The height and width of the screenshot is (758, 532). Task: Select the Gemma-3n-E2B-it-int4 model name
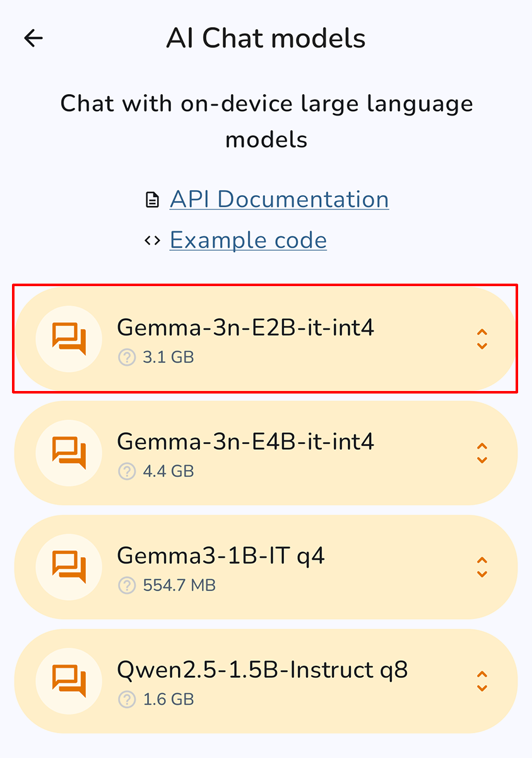pos(245,327)
